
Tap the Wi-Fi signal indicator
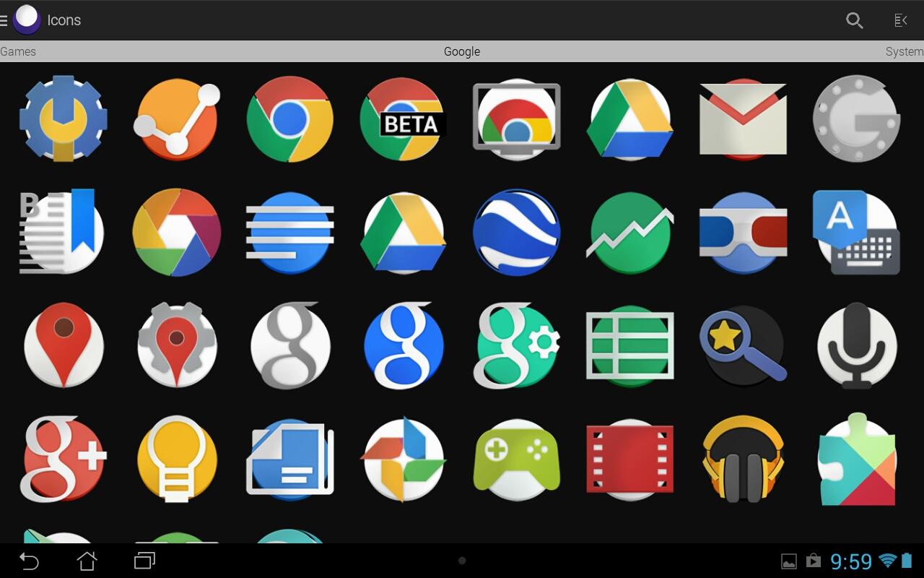click(x=888, y=561)
